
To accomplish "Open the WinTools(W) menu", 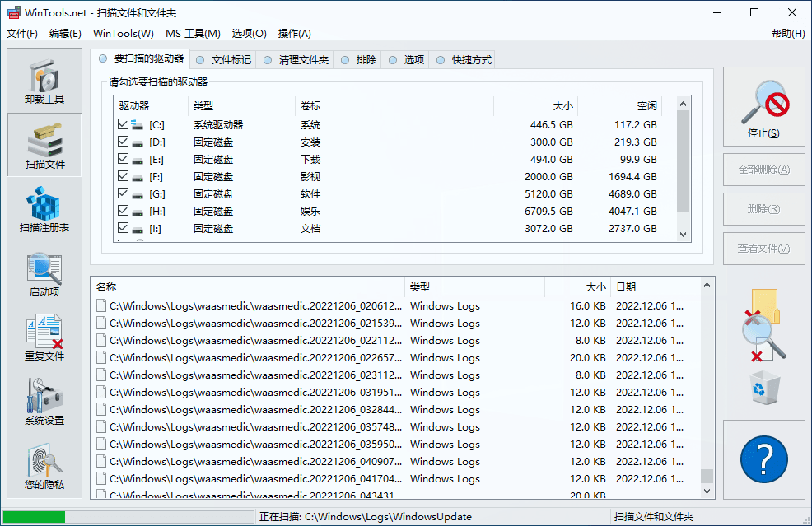I will coord(124,34).
